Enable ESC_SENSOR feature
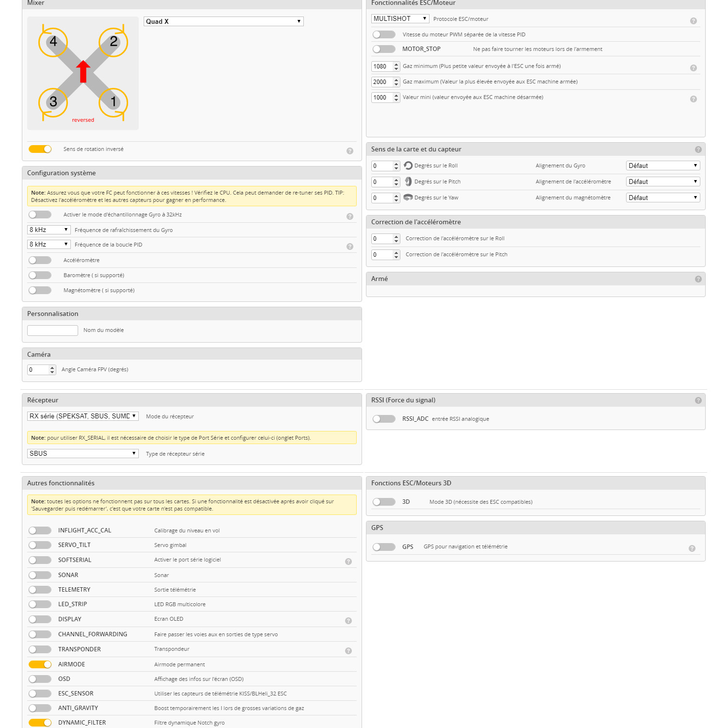This screenshot has width=728, height=728. coord(40,694)
